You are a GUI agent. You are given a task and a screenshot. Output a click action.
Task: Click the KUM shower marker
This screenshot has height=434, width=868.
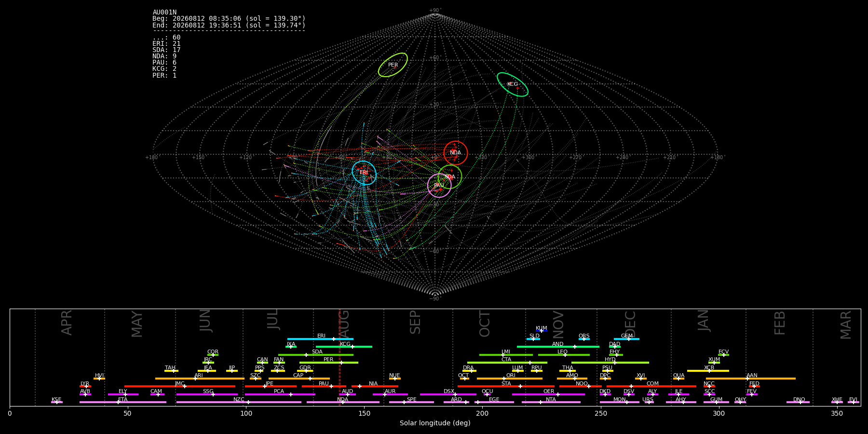pos(542,331)
